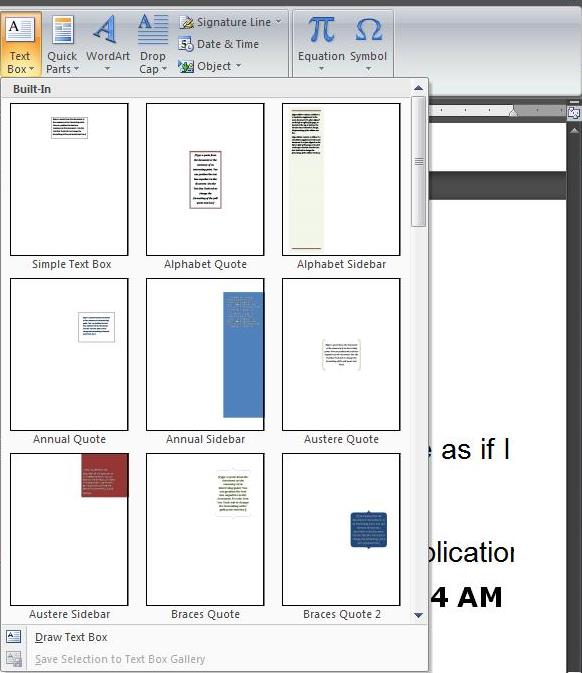Expand the Signature Line dropdown arrow
This screenshot has width=582, height=673.
click(x=279, y=21)
